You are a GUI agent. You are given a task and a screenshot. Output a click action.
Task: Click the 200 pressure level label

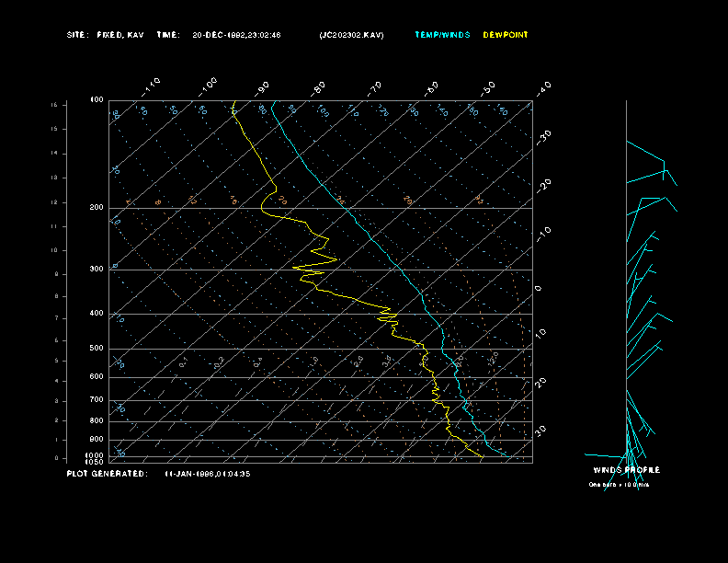pos(97,208)
